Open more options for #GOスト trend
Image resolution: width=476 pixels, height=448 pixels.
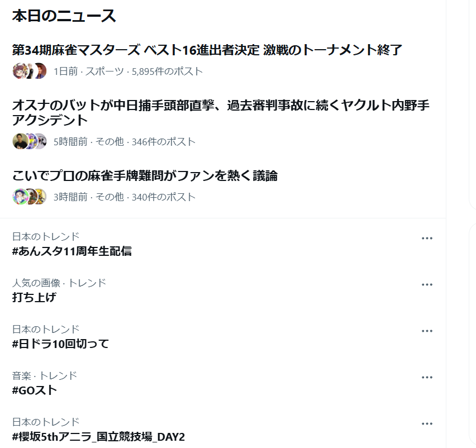click(427, 378)
